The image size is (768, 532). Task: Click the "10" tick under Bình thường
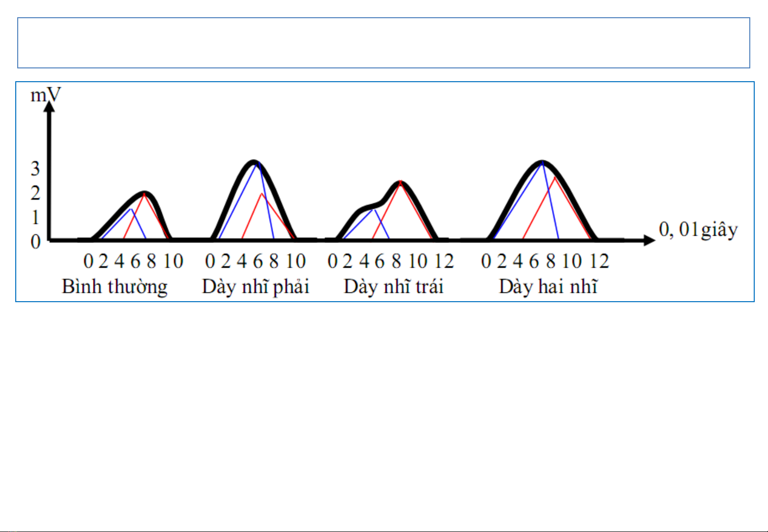[x=174, y=261]
